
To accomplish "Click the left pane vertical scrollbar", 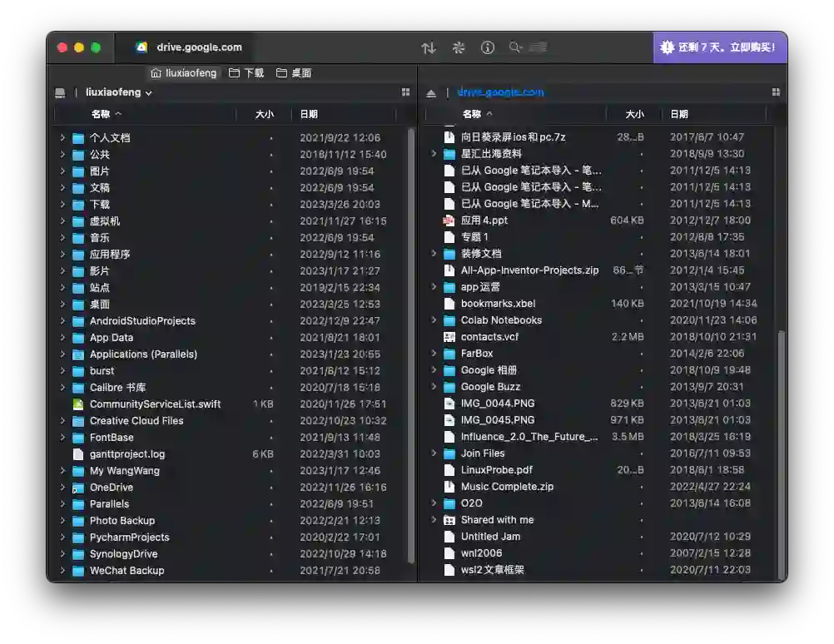I will coord(410,345).
